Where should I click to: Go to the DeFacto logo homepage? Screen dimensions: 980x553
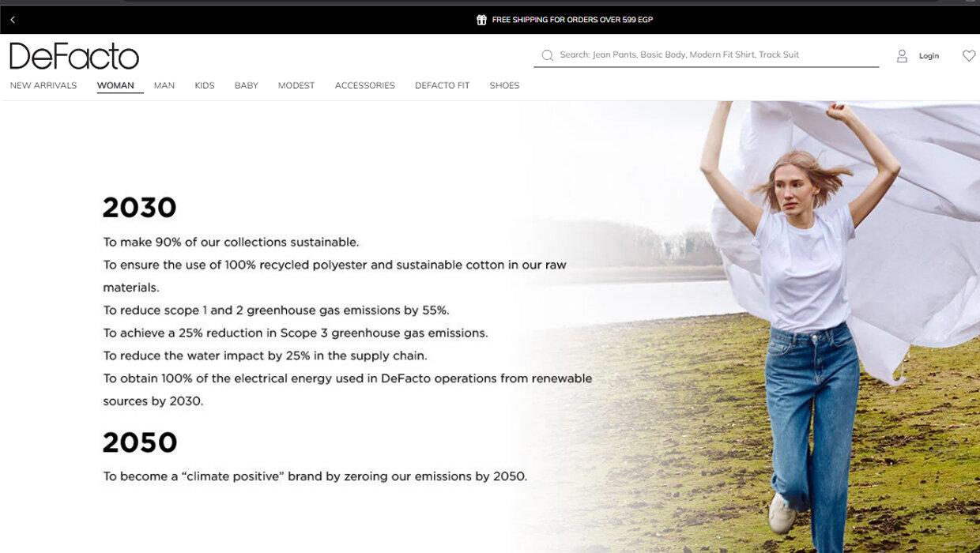tap(74, 56)
